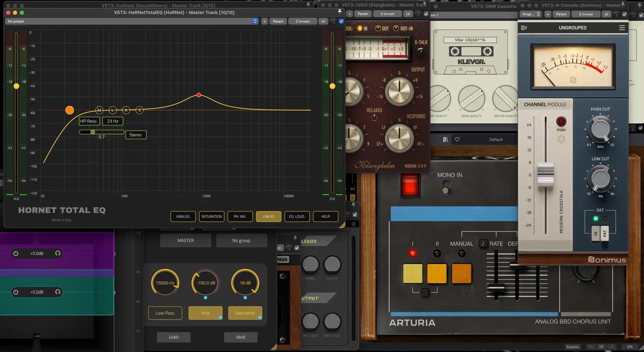Screen dimensions: 644x352
Task: Click the musical note icon beside RATE
Action: point(483,244)
